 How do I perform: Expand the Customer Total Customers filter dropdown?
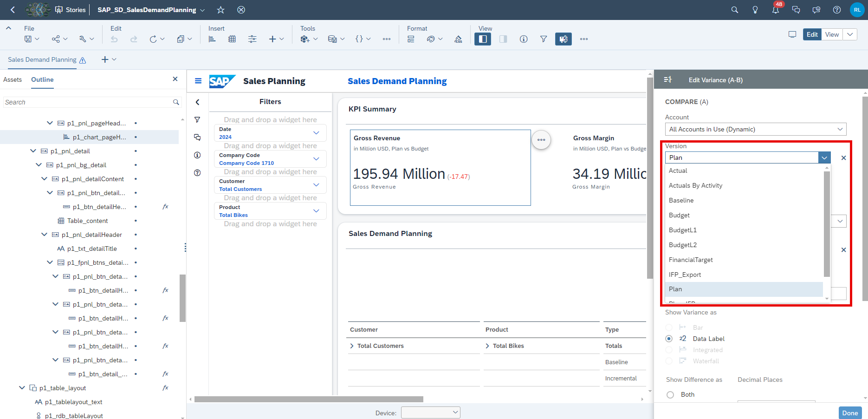coord(316,185)
